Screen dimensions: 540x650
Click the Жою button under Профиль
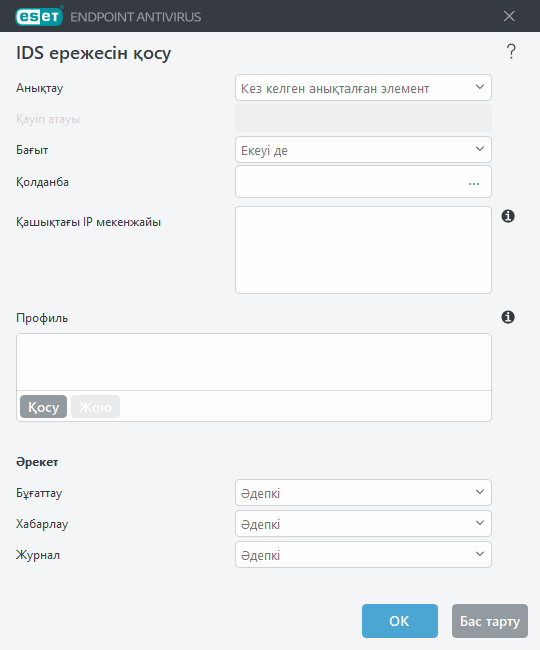[95, 407]
